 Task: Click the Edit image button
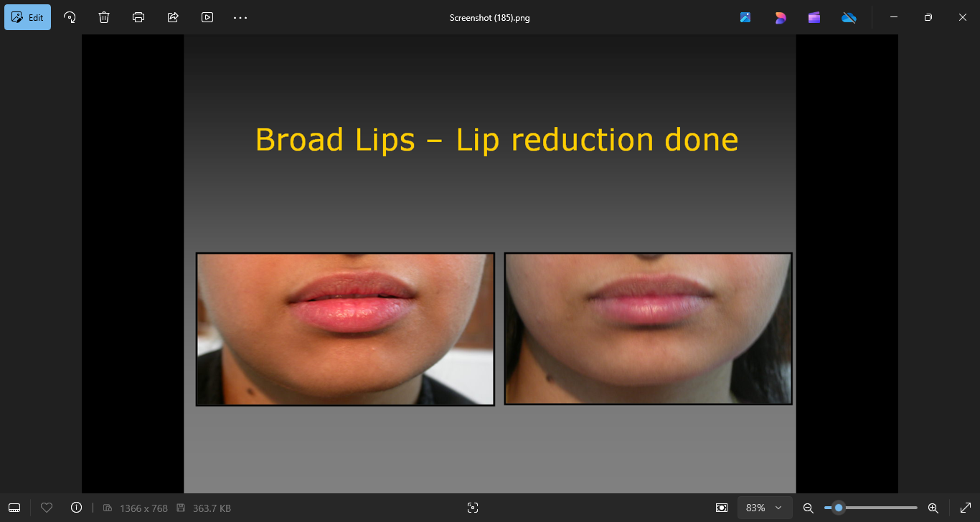pos(28,17)
